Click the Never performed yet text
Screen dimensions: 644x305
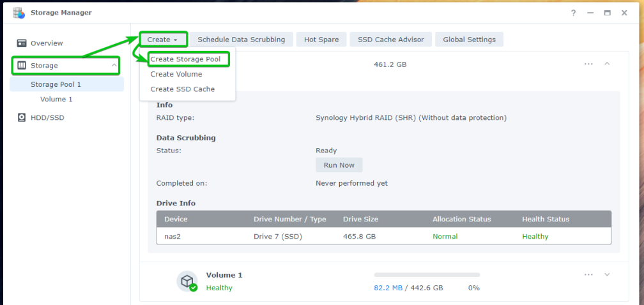[351, 183]
